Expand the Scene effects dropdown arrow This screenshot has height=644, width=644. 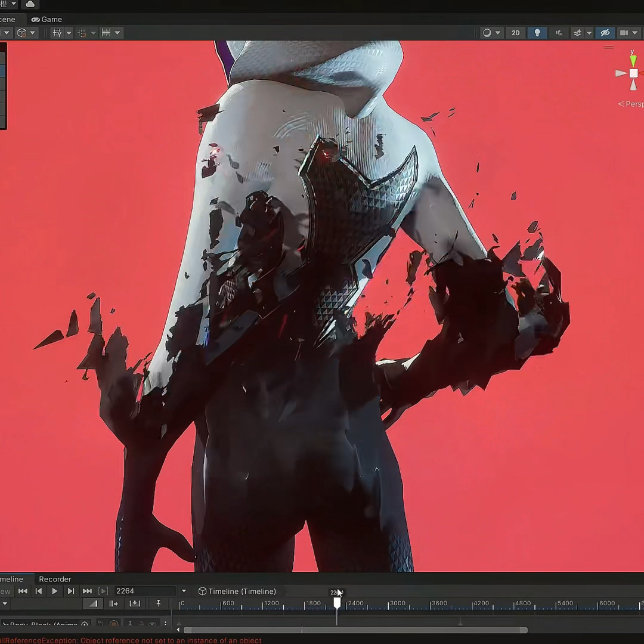coord(589,33)
